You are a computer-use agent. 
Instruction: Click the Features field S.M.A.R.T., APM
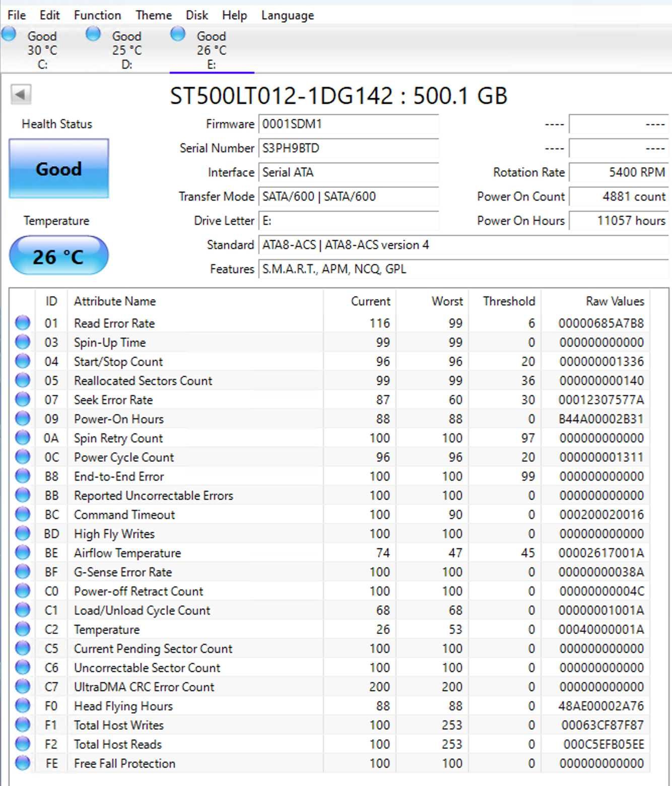(x=463, y=269)
